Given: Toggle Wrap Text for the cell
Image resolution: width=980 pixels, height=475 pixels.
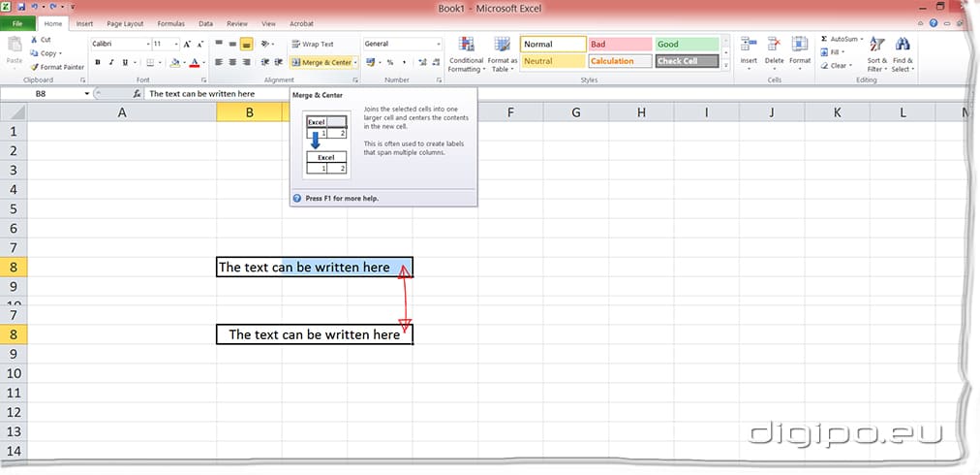Looking at the screenshot, I should pyautogui.click(x=313, y=44).
